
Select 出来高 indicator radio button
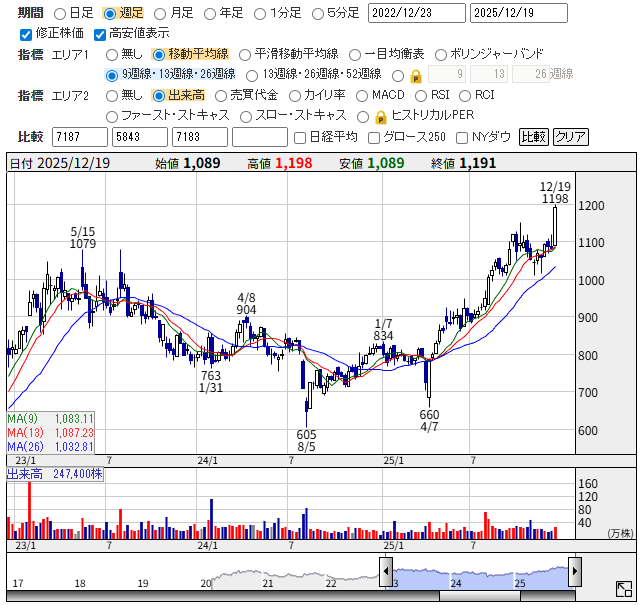click(159, 96)
